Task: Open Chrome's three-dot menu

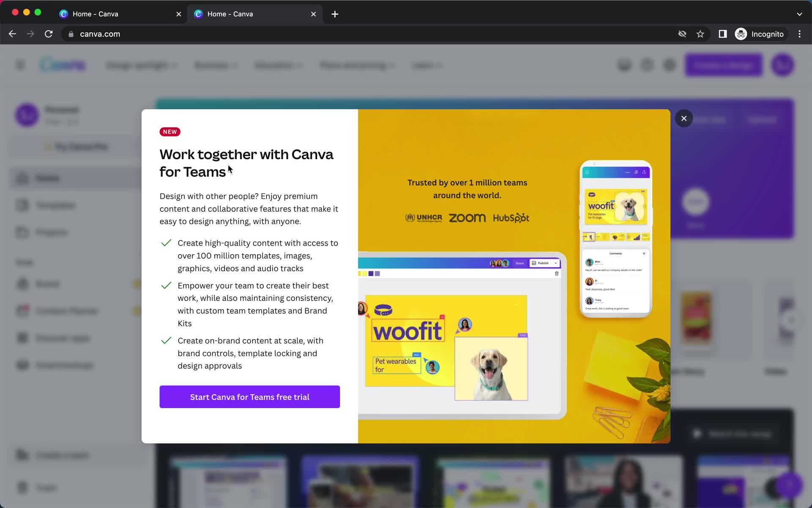Action: [799, 34]
